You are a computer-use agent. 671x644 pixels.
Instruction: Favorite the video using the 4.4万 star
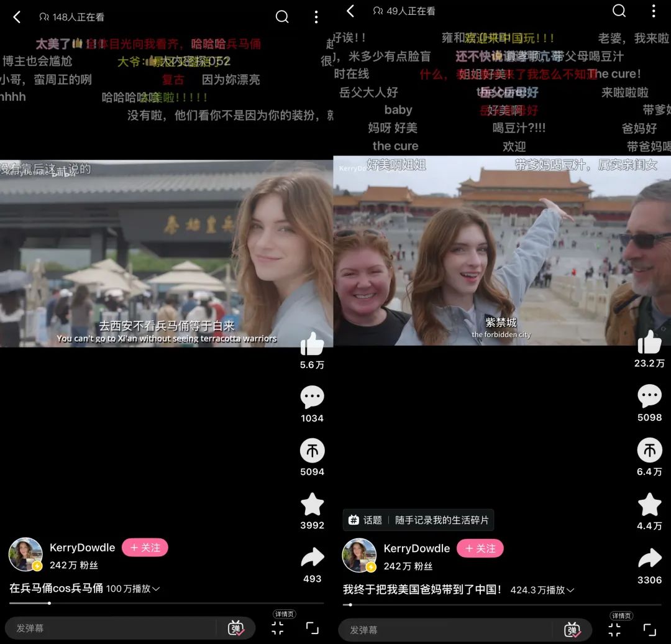pos(649,505)
